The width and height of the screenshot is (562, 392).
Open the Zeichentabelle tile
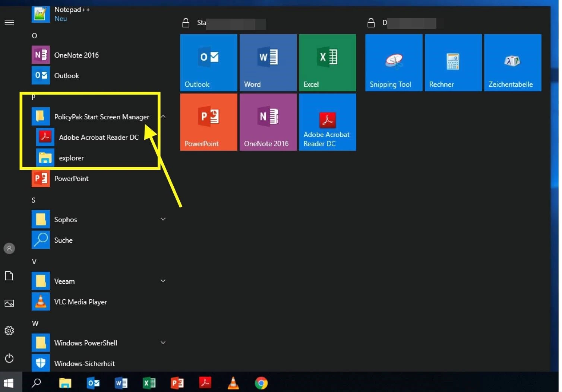pyautogui.click(x=512, y=63)
